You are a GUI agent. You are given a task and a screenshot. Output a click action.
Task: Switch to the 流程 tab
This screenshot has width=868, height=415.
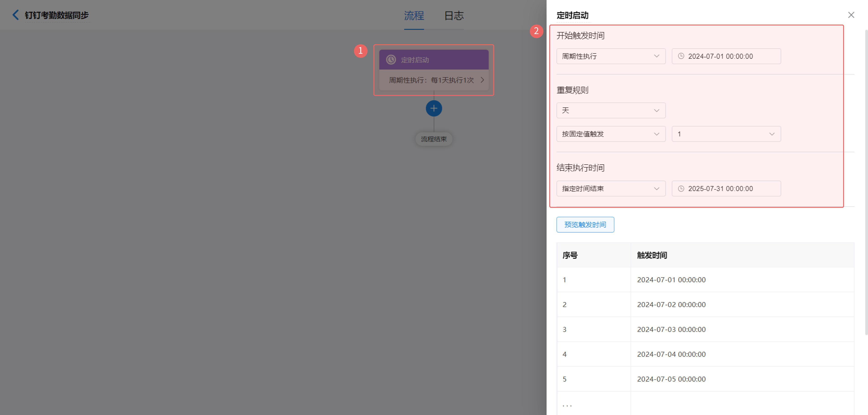click(414, 16)
